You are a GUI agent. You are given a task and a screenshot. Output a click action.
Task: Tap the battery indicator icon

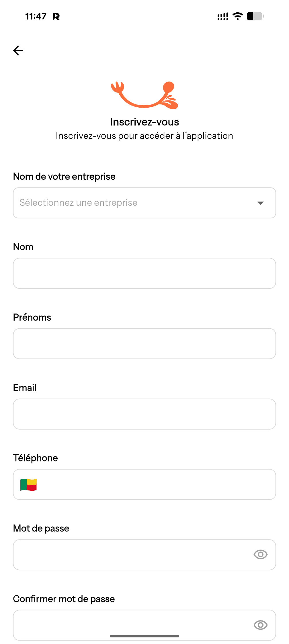255,16
